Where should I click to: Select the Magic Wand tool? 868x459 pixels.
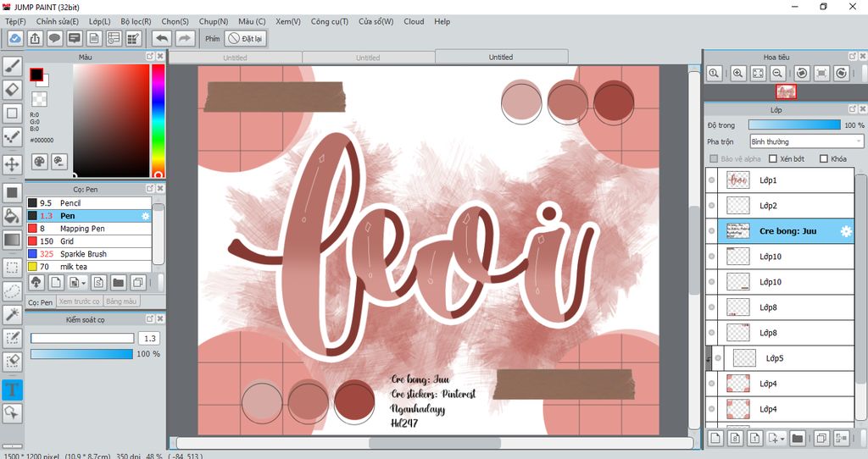click(12, 315)
